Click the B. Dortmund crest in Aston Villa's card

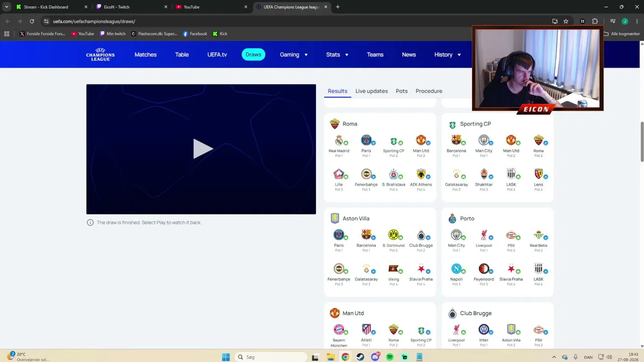(393, 235)
